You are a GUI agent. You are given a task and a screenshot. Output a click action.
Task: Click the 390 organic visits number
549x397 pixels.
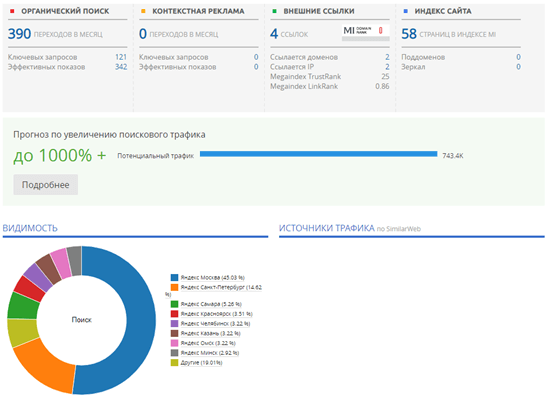[20, 34]
